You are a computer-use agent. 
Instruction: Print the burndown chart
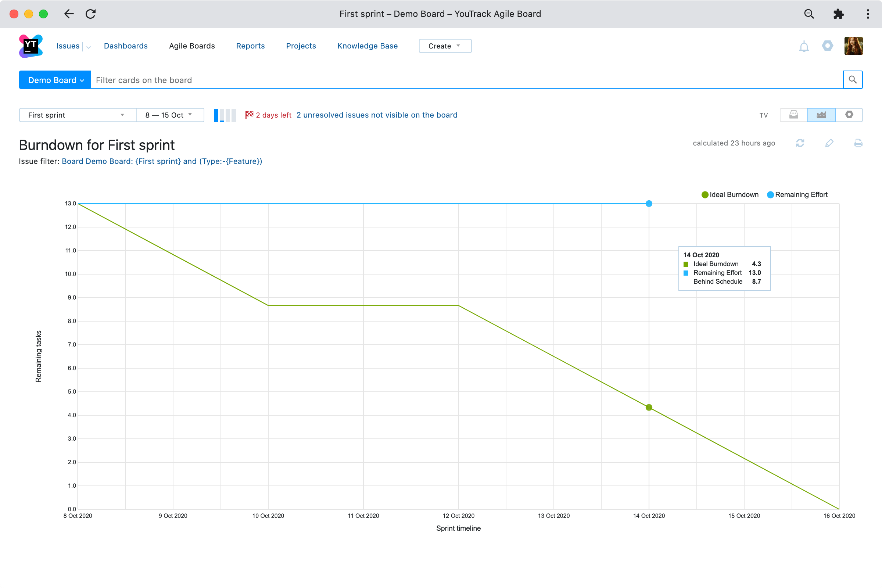[x=858, y=143]
